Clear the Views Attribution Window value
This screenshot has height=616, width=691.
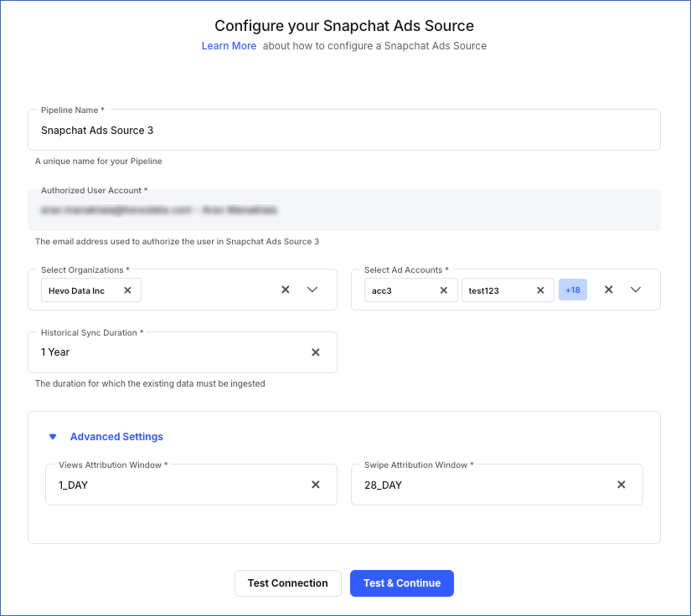coord(316,484)
